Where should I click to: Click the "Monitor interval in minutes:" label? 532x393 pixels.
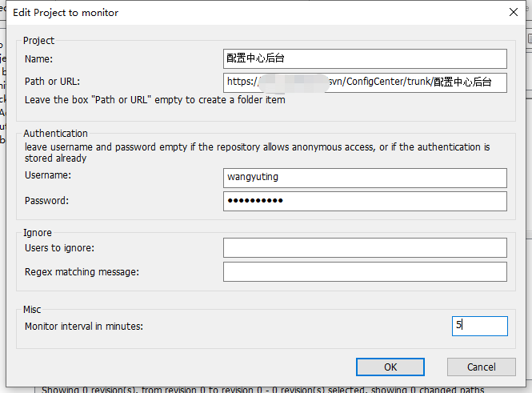coord(89,326)
